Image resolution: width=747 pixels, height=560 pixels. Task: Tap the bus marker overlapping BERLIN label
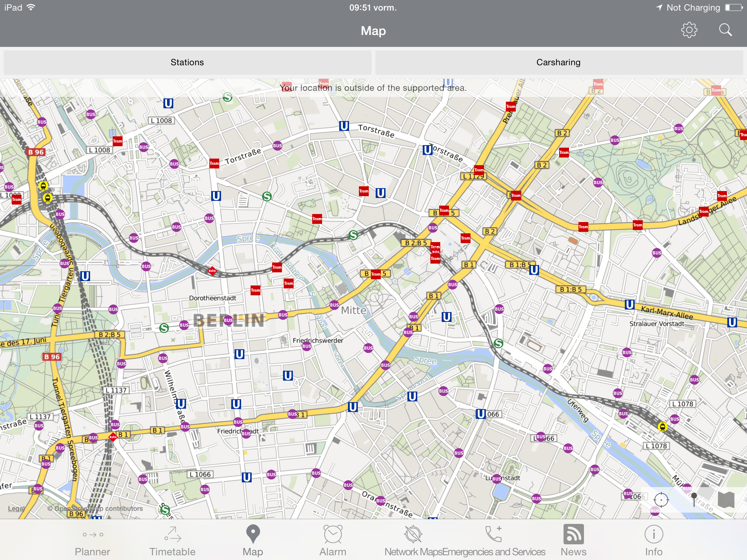228,320
